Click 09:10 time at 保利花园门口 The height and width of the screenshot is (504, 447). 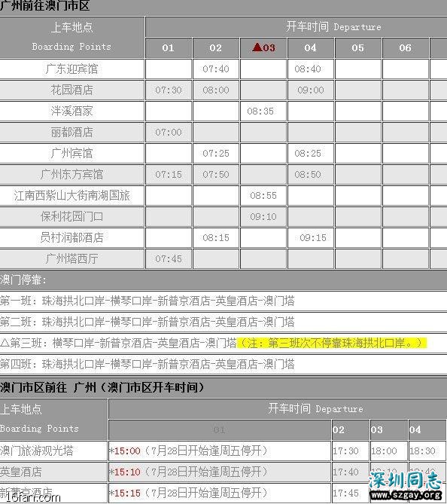(x=263, y=216)
